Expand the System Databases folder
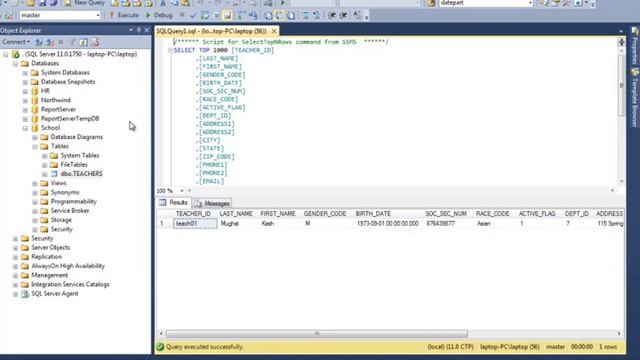 pyautogui.click(x=25, y=73)
